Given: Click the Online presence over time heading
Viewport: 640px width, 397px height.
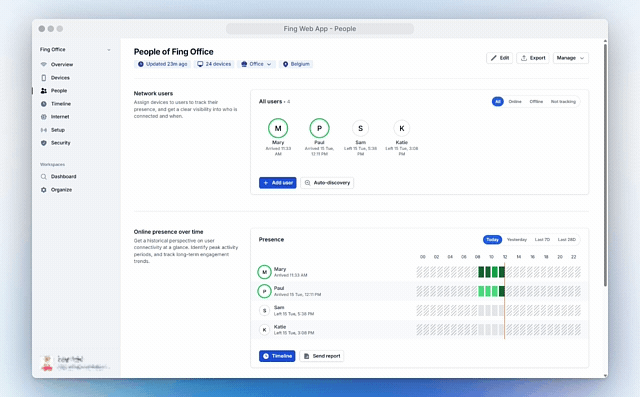Looking at the screenshot, I should [x=169, y=232].
